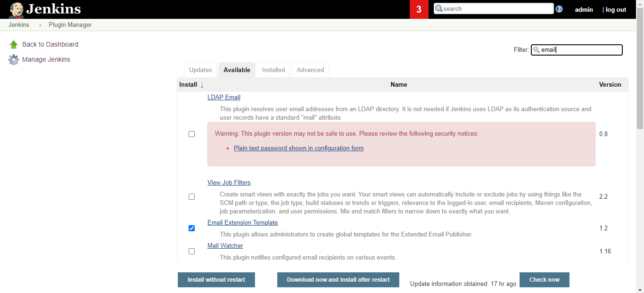The image size is (644, 293).
Task: Enable the View Job Filters plugin checkbox
Action: [191, 196]
